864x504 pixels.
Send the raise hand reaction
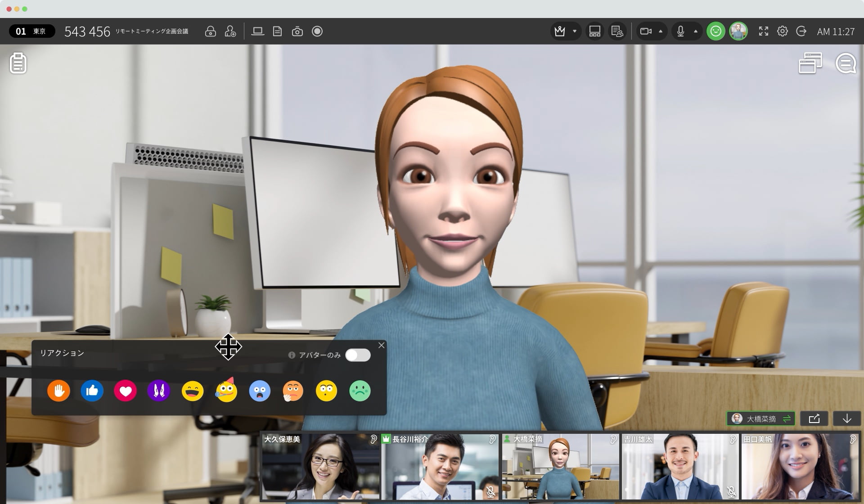click(58, 391)
